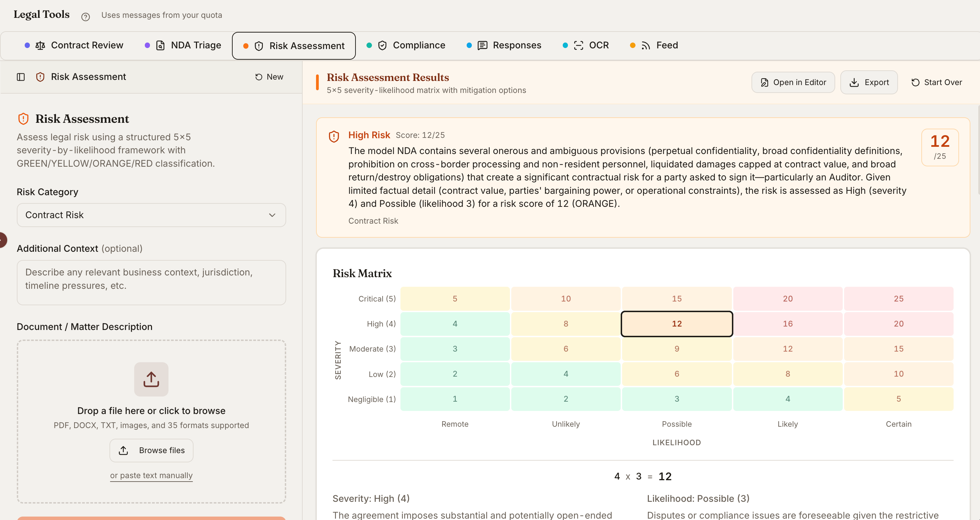This screenshot has width=980, height=520.
Task: Click the red 25 cell in Critical row
Action: (x=898, y=299)
